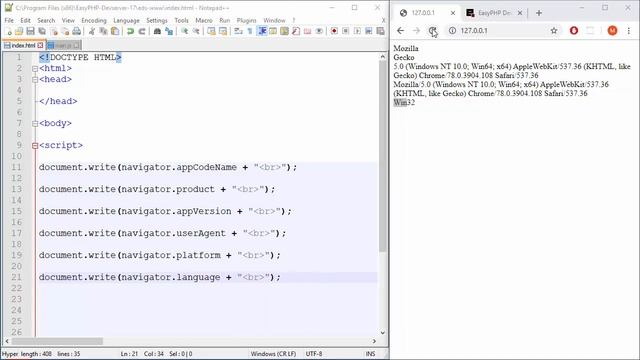Open Chrome three-dot menu
Viewport: 640px width, 360px height.
[x=629, y=31]
